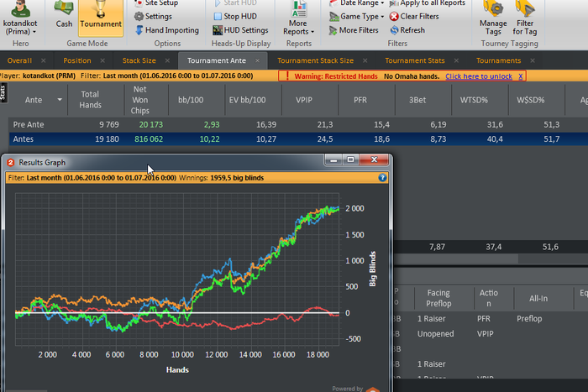Image resolution: width=588 pixels, height=392 pixels.
Task: Minimize the Results Graph window
Action: pos(333,159)
